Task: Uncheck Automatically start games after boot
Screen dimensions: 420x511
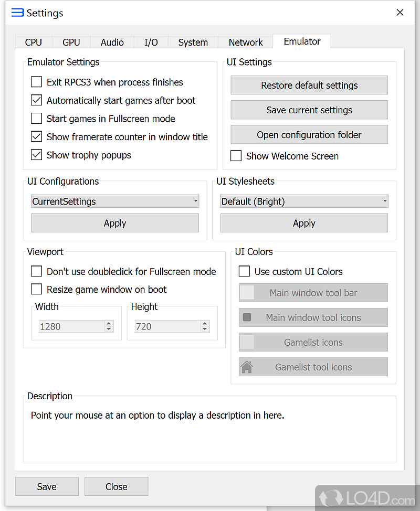Action: [37, 100]
